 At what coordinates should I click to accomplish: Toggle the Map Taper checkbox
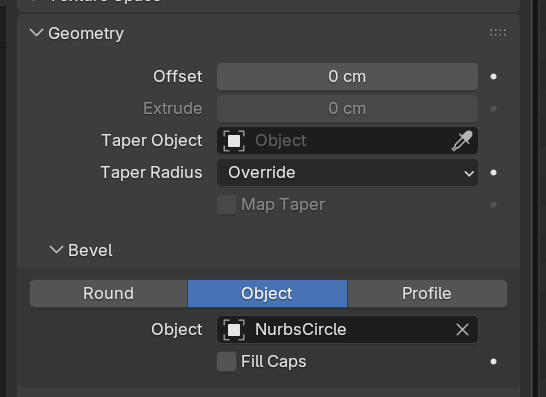(x=226, y=205)
